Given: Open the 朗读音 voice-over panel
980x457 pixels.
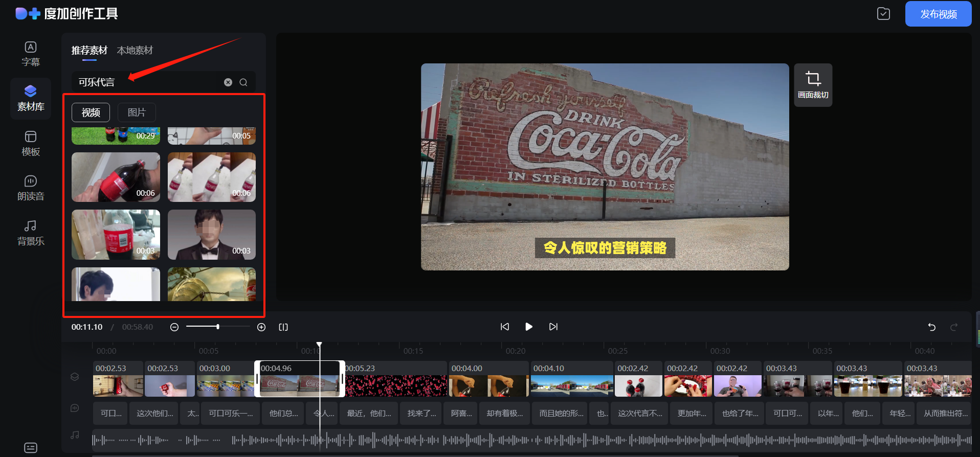Looking at the screenshot, I should click(31, 188).
